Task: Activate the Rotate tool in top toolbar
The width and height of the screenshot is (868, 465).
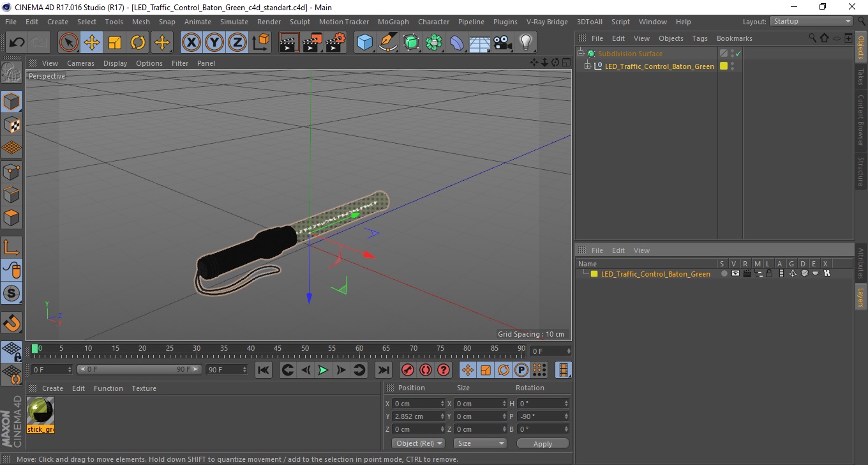Action: tap(138, 43)
